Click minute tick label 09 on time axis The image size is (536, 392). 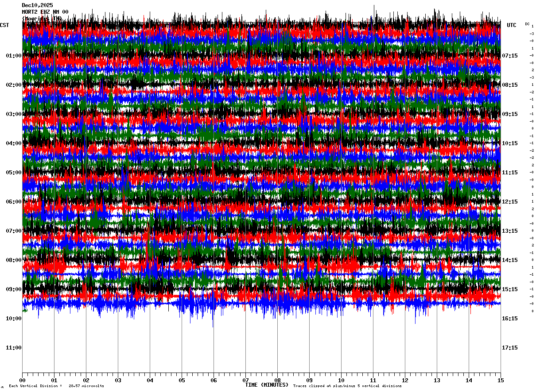tap(309, 380)
